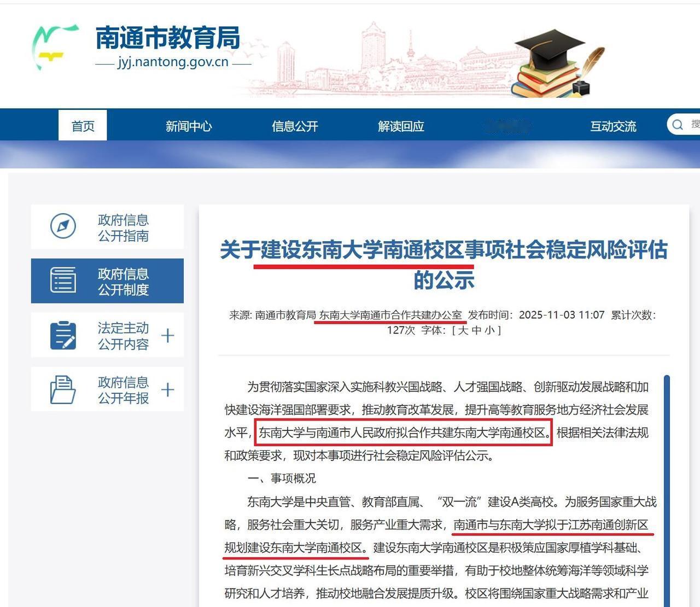Open the 新闻中心 menu item
Image resolution: width=700 pixels, height=607 pixels.
click(188, 125)
